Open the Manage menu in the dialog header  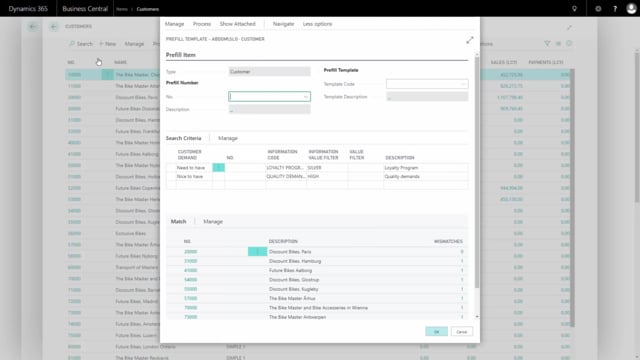click(x=174, y=24)
